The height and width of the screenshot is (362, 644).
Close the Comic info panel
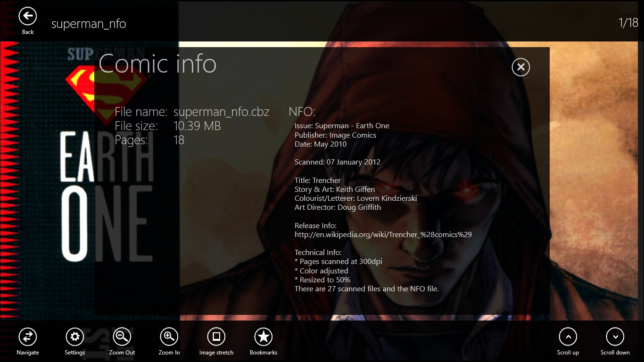[521, 67]
